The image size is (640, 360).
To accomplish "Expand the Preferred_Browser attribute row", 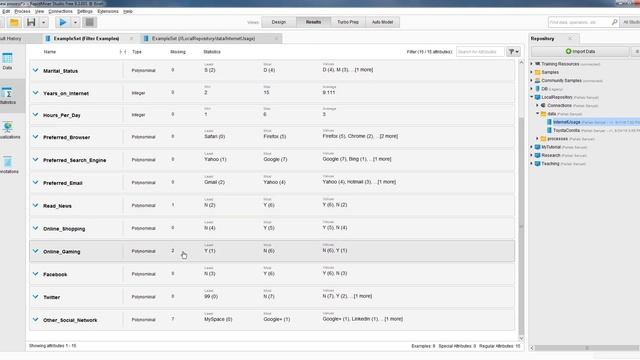I will point(36,137).
